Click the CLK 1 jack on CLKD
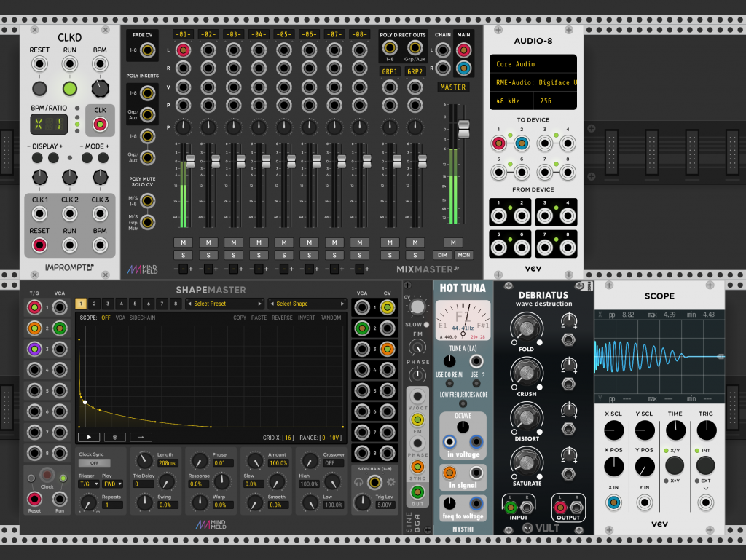Image resolution: width=746 pixels, height=560 pixels. pos(39,214)
